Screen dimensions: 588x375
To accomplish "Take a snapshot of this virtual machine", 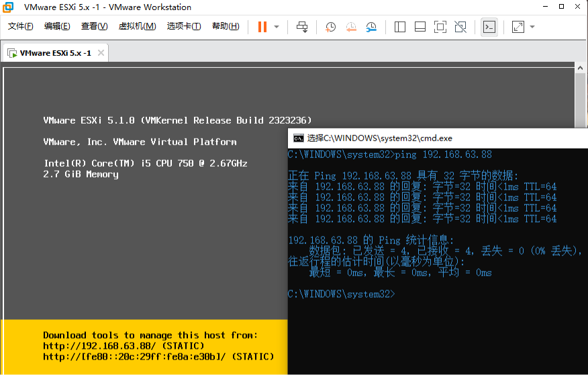I will [x=330, y=27].
